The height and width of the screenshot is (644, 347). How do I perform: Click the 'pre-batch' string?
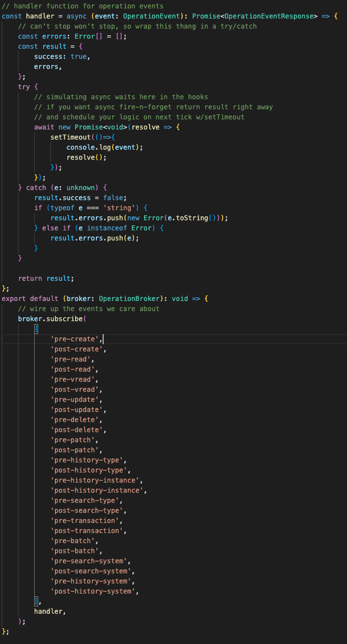pyautogui.click(x=73, y=541)
